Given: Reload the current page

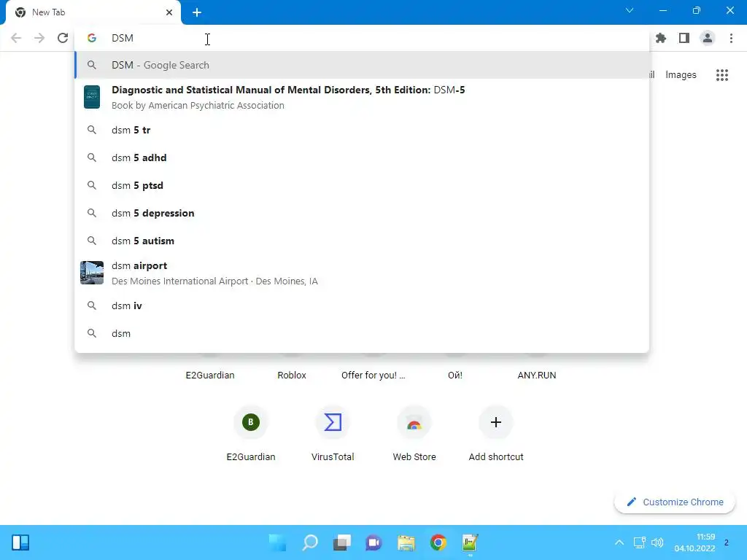Looking at the screenshot, I should [63, 38].
